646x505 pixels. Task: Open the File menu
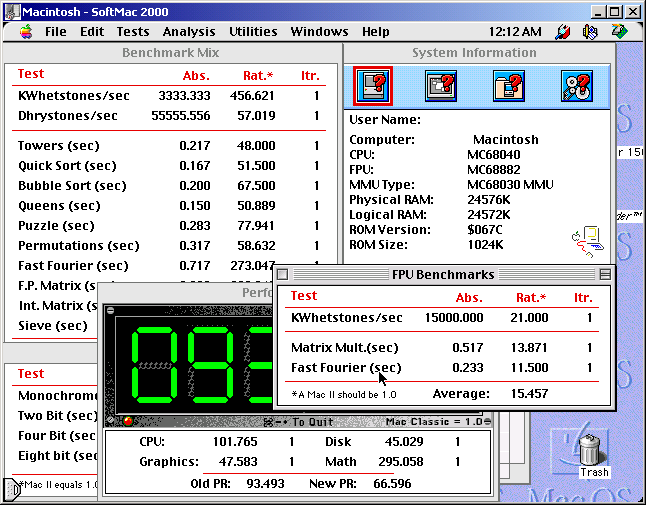coord(56,32)
